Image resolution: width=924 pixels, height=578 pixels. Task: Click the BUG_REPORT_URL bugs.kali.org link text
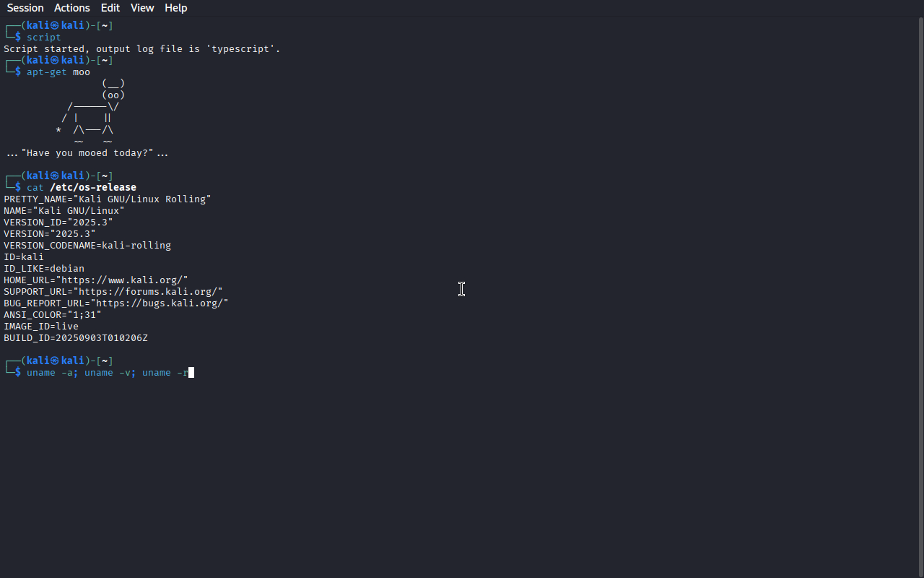pyautogui.click(x=162, y=303)
